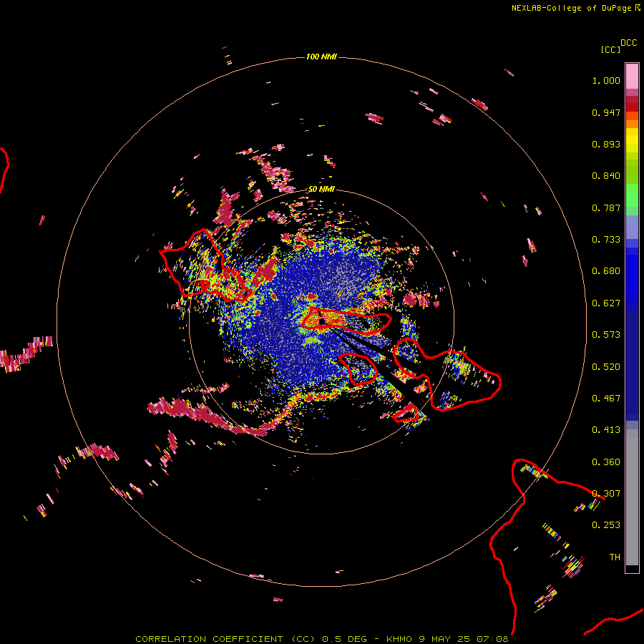The width and height of the screenshot is (644, 644).
Task: Select the 0.307 scale value
Action: click(x=606, y=494)
